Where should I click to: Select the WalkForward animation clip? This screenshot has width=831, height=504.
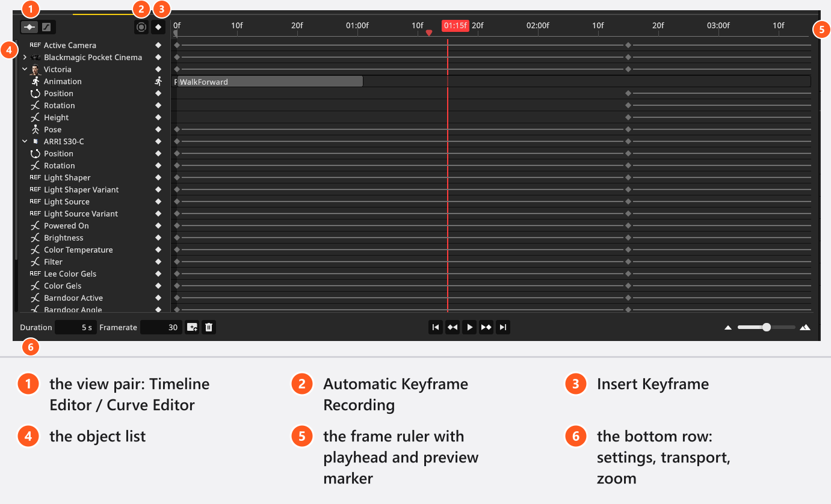[270, 82]
